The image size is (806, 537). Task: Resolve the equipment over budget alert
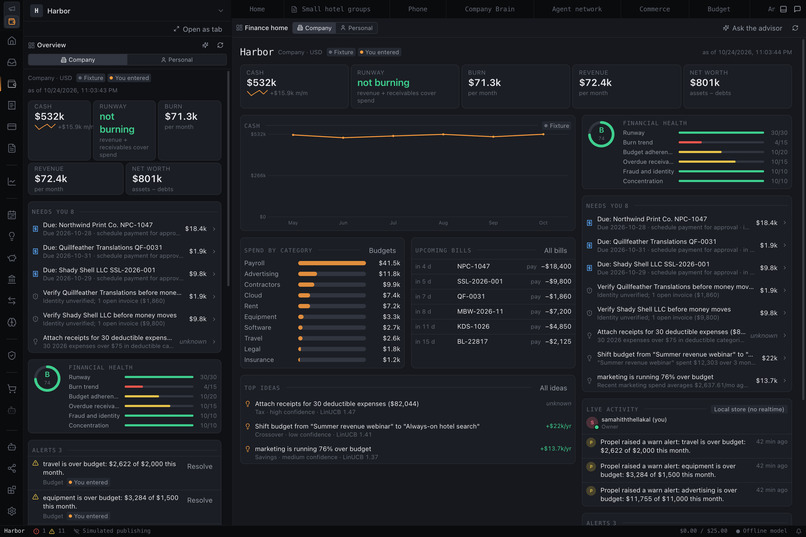199,501
